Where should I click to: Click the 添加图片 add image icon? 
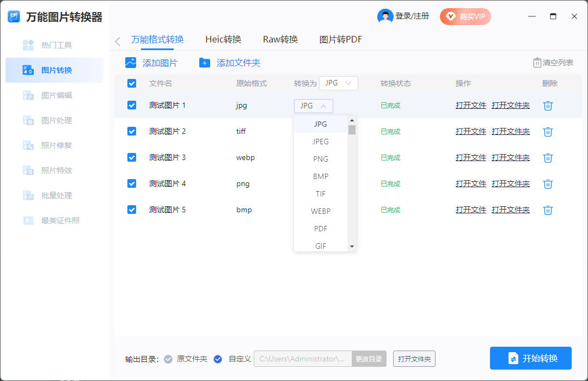tap(131, 63)
